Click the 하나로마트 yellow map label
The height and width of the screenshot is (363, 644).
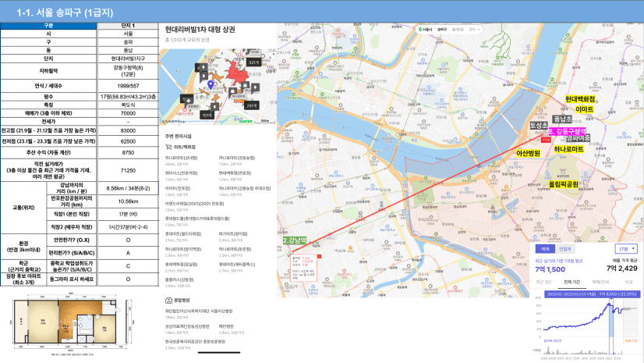click(568, 149)
